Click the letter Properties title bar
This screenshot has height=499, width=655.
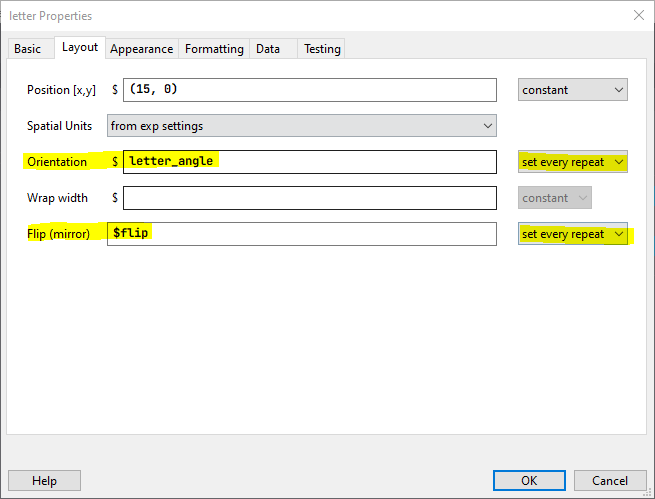300,15
